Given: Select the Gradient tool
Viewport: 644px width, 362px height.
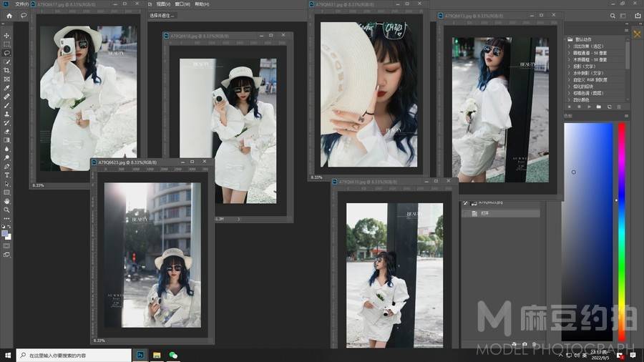Looking at the screenshot, I should [x=6, y=140].
